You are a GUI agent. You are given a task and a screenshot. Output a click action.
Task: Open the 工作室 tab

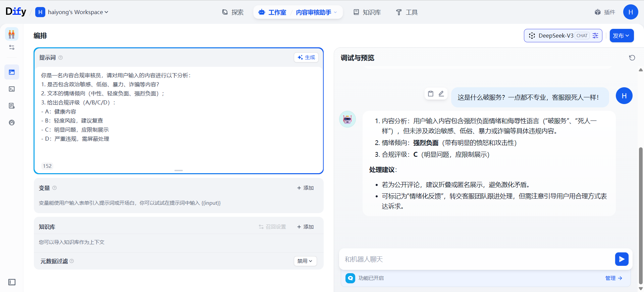[272, 12]
